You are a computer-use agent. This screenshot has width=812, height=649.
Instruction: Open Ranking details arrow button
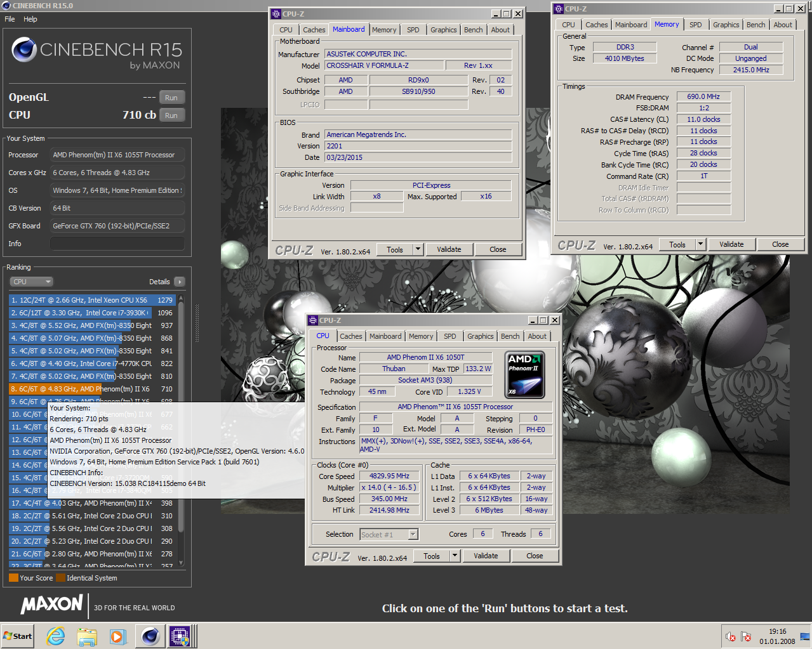179,282
